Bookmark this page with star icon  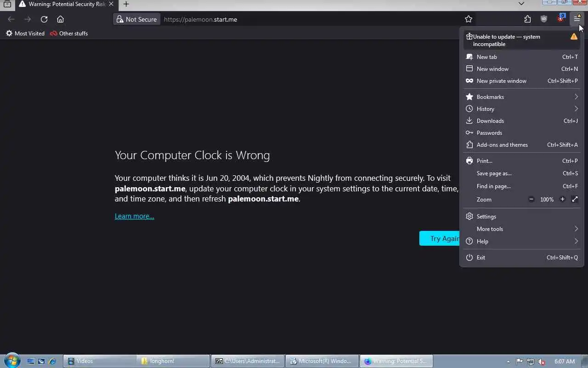click(x=469, y=19)
